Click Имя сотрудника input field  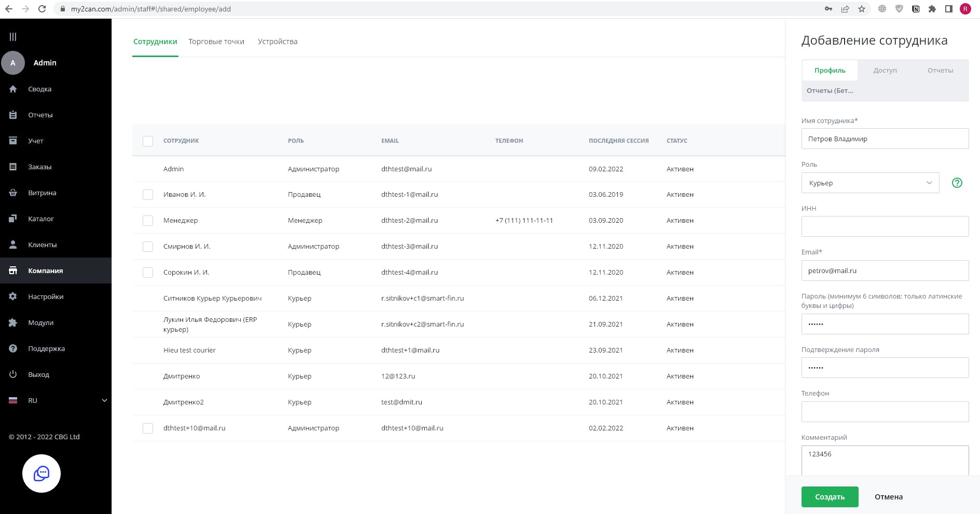coord(885,139)
